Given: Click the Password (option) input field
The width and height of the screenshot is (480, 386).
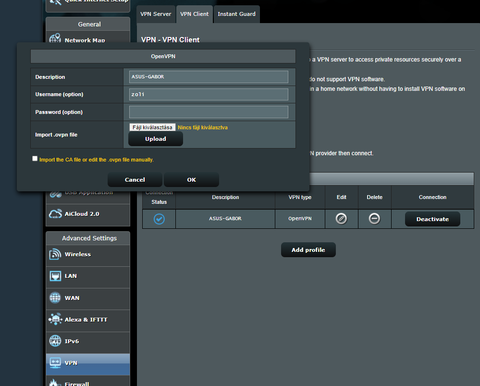Looking at the screenshot, I should click(x=209, y=112).
